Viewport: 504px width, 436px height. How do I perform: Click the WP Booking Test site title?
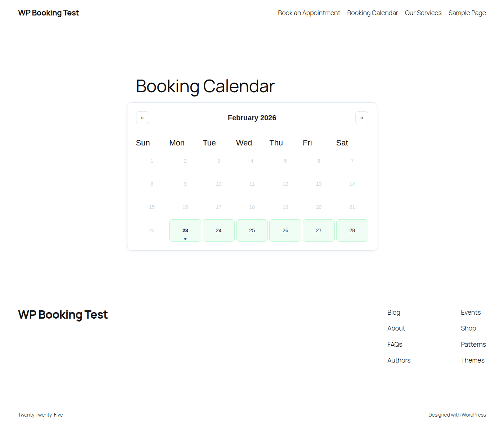[48, 13]
